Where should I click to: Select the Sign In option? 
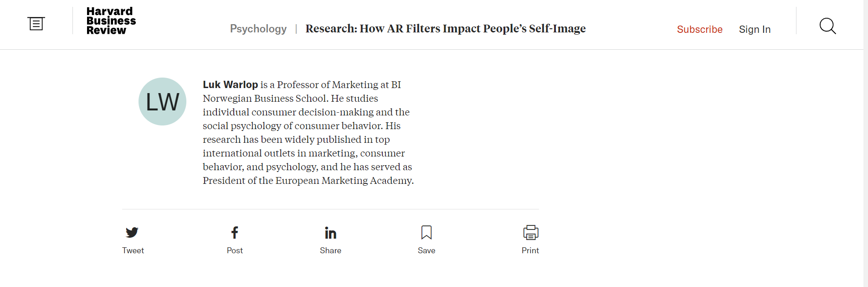[755, 29]
